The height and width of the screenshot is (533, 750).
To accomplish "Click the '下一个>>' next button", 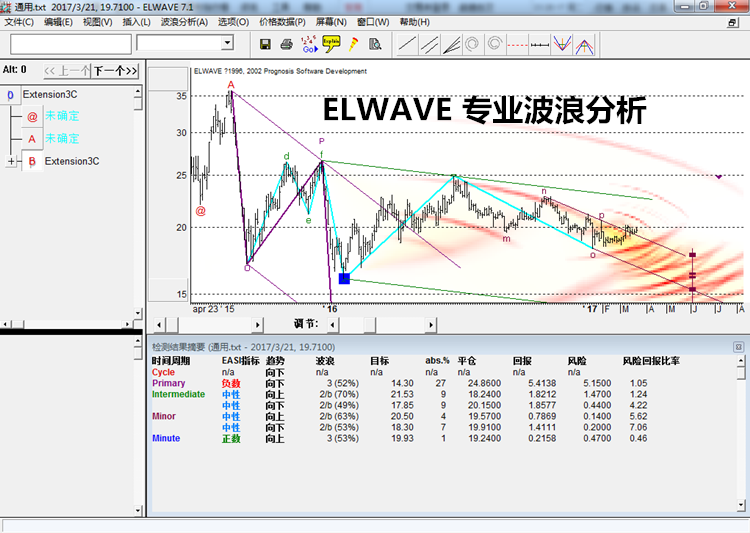I will tap(114, 71).
